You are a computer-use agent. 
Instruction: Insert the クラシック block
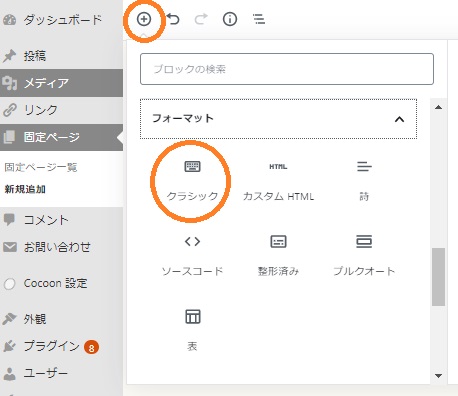(192, 181)
